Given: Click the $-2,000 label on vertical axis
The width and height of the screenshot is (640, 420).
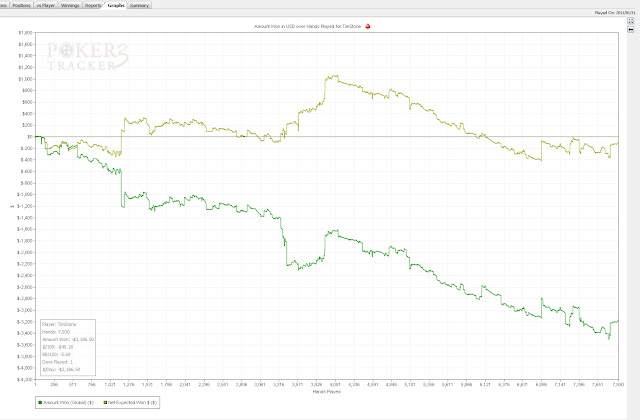Looking at the screenshot, I should pyautogui.click(x=24, y=252).
